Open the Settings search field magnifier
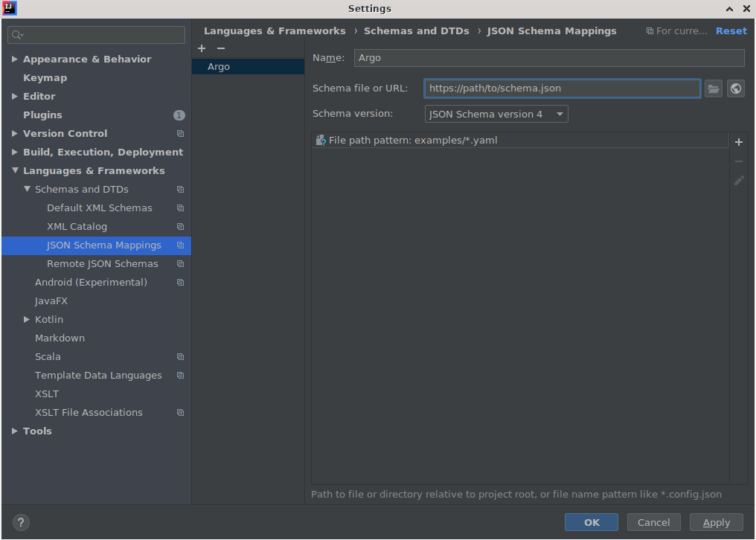Screen dimensions: 756x540 (x=16, y=34)
